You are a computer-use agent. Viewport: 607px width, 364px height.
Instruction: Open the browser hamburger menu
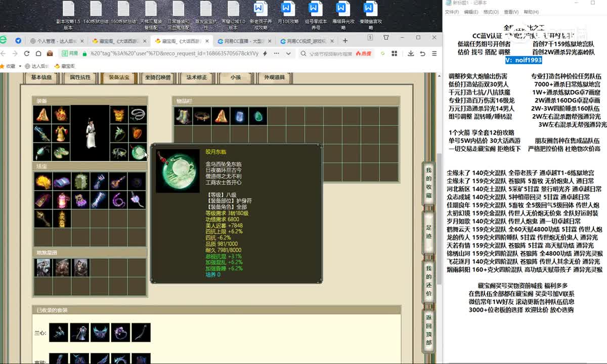click(434, 53)
